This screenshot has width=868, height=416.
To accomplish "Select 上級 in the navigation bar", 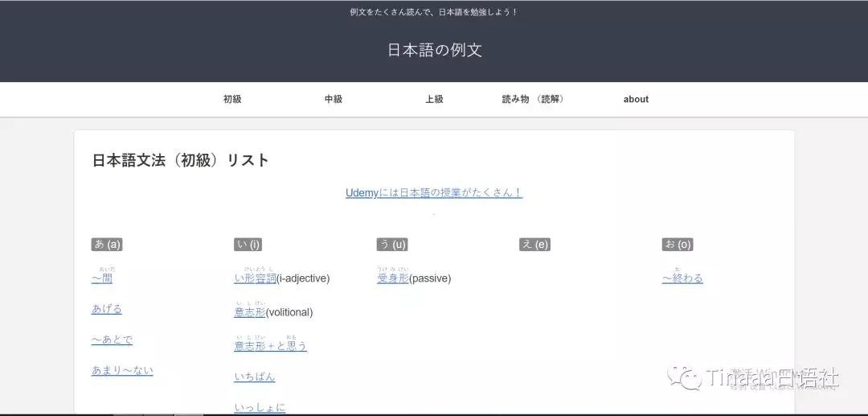I will (x=434, y=99).
